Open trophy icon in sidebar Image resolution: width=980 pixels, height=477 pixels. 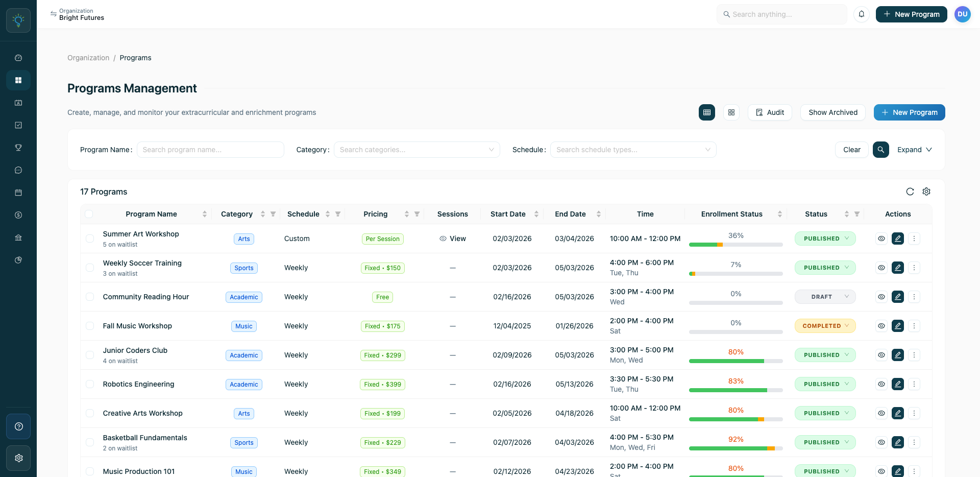(x=18, y=148)
